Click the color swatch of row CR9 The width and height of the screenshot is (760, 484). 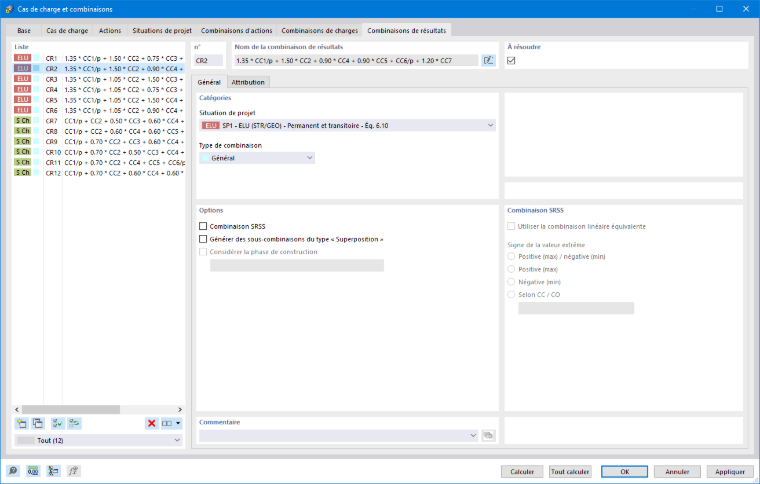coord(36,141)
